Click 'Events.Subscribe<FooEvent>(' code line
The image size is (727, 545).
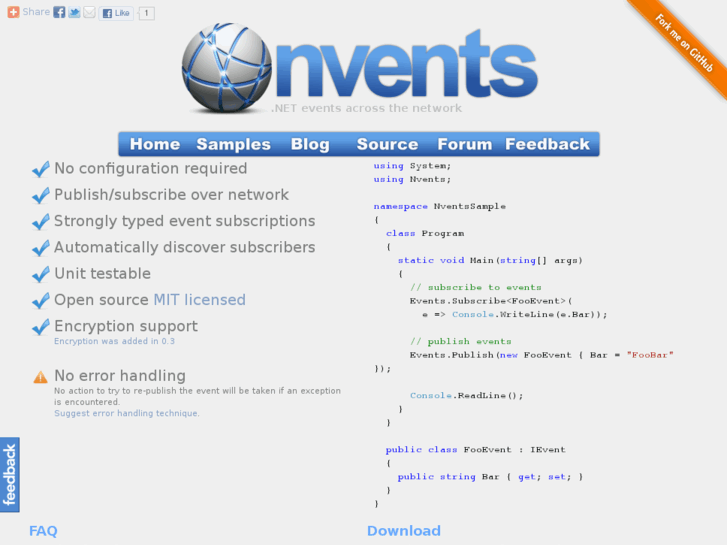point(491,301)
